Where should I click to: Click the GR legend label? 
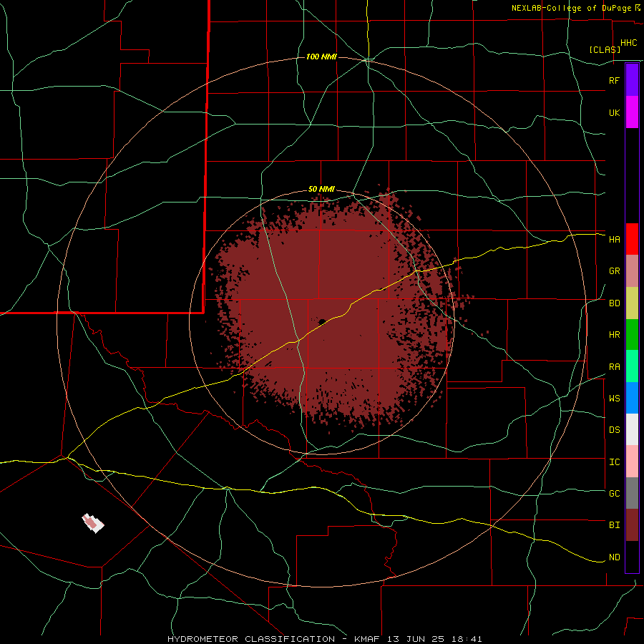(x=614, y=271)
